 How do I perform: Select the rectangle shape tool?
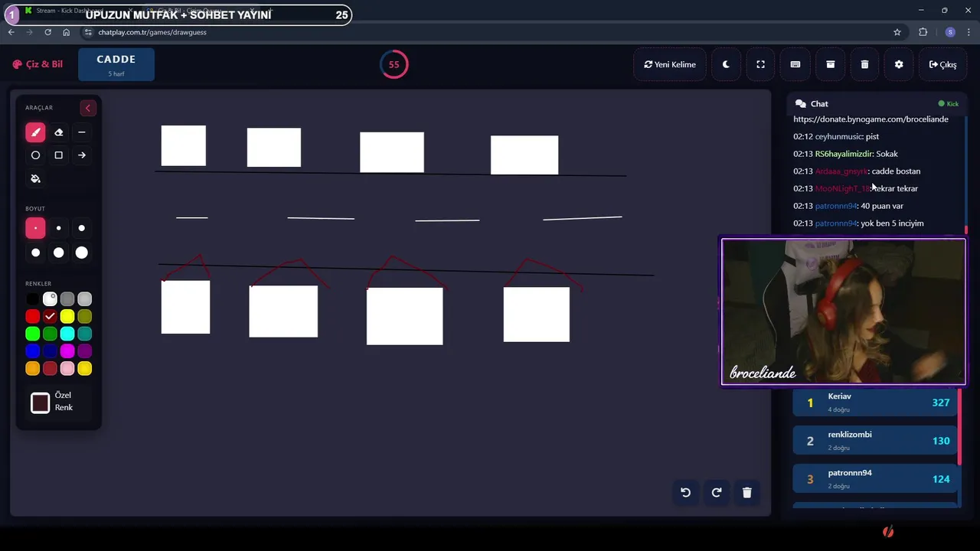pos(58,155)
